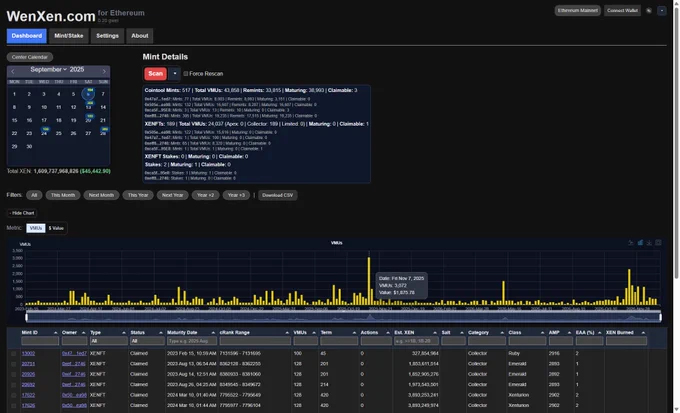Open the September month selector
The width and height of the screenshot is (680, 413).
pos(49,69)
